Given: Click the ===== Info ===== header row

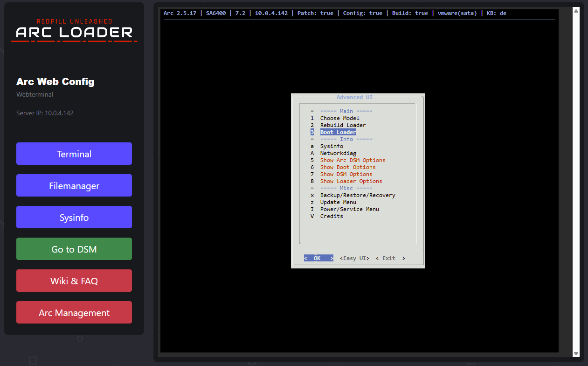Looking at the screenshot, I should click(x=346, y=139).
